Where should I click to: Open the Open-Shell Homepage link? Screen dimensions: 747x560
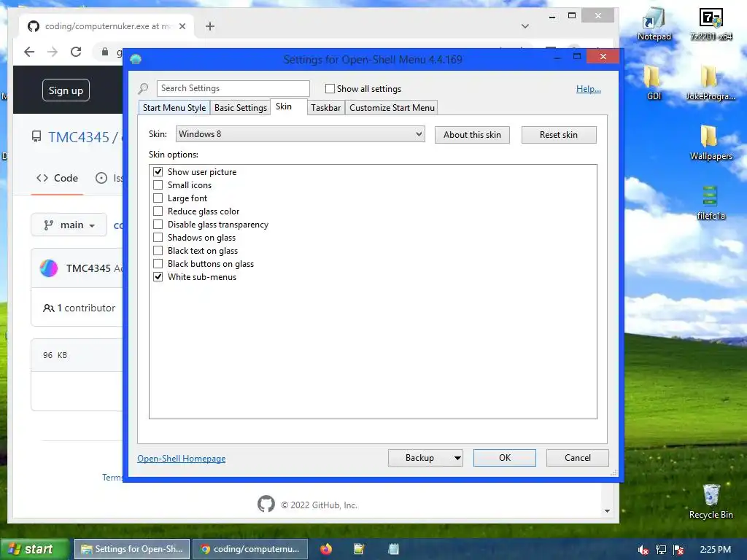182,459
